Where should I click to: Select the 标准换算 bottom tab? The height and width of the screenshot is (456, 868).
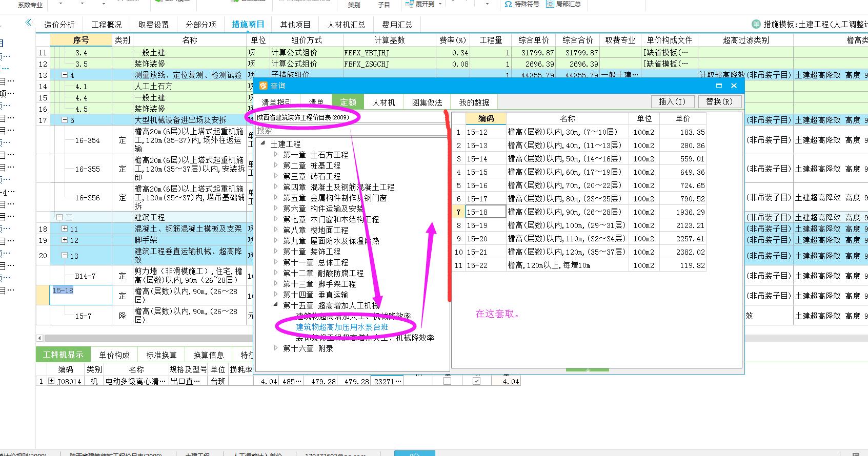pos(161,355)
